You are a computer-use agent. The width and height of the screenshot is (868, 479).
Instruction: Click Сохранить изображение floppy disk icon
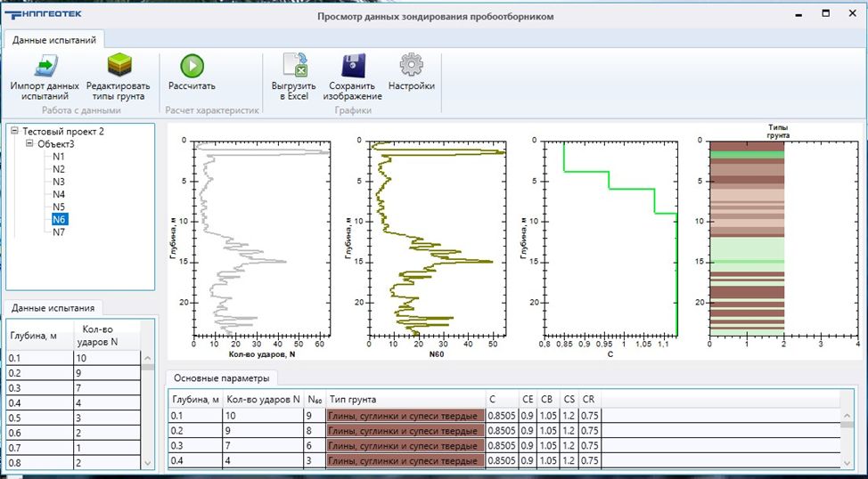(352, 67)
